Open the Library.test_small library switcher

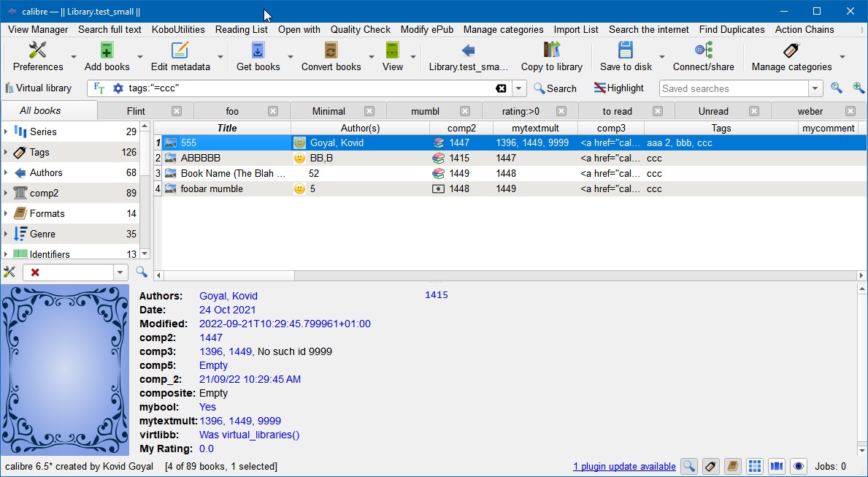[469, 56]
